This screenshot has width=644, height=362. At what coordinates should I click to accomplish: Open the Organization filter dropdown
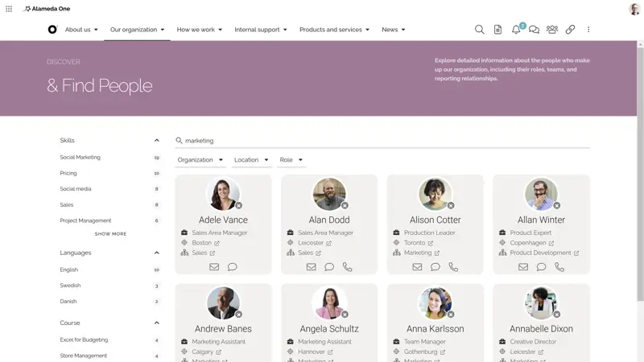tap(200, 159)
